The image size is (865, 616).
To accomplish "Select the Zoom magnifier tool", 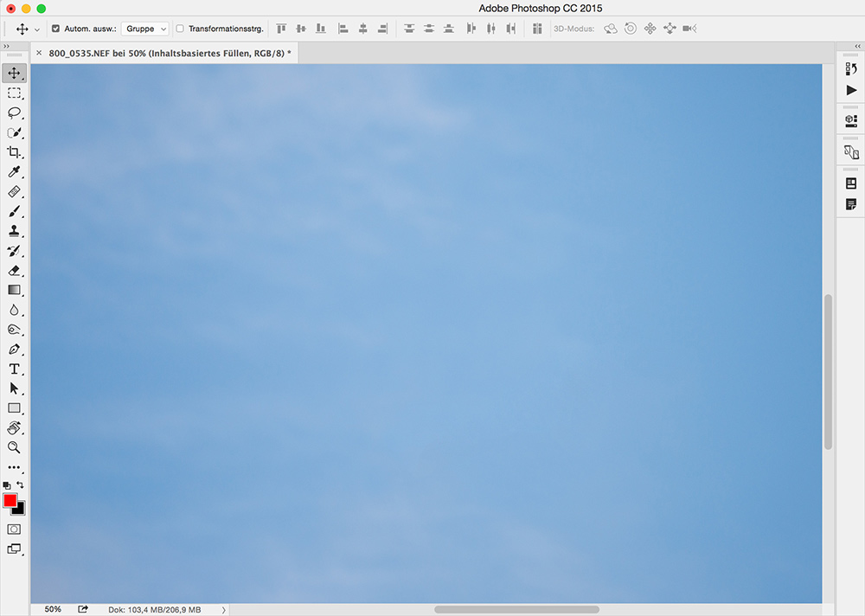I will [x=14, y=447].
